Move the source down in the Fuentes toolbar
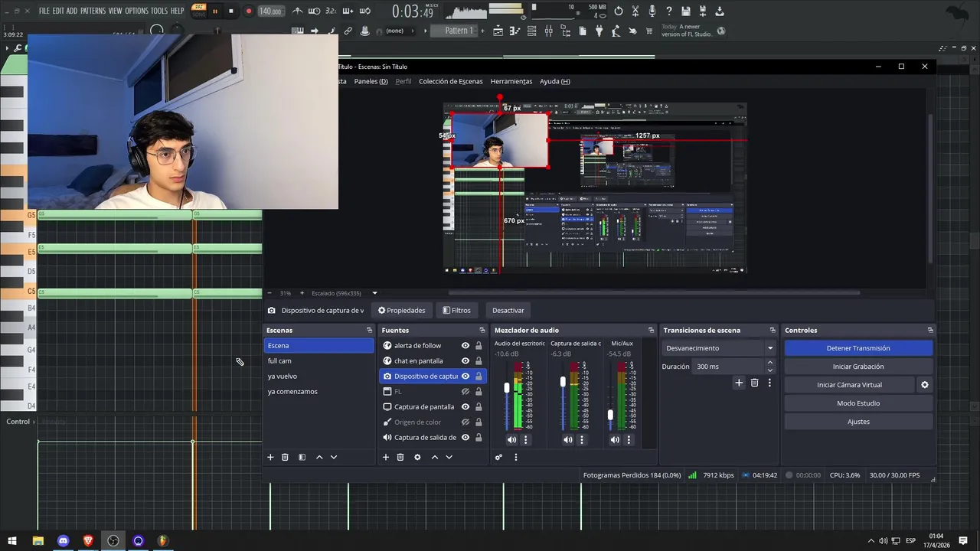The width and height of the screenshot is (980, 551). coord(449,457)
